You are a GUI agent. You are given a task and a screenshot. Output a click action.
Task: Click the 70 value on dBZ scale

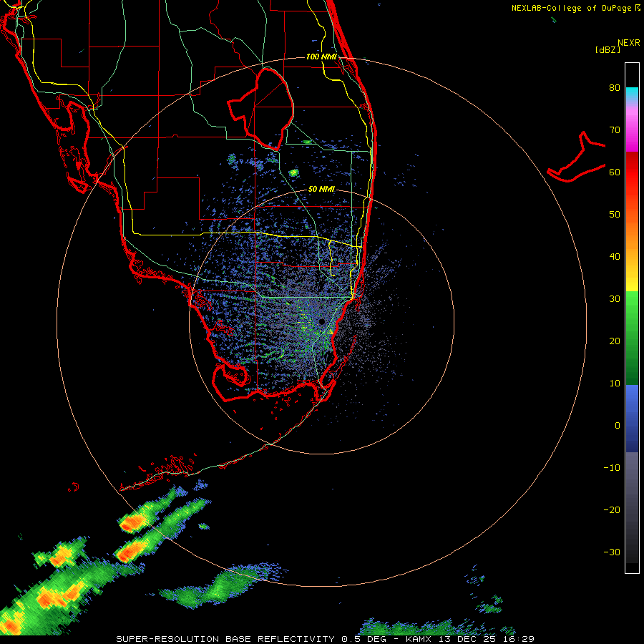pos(615,130)
